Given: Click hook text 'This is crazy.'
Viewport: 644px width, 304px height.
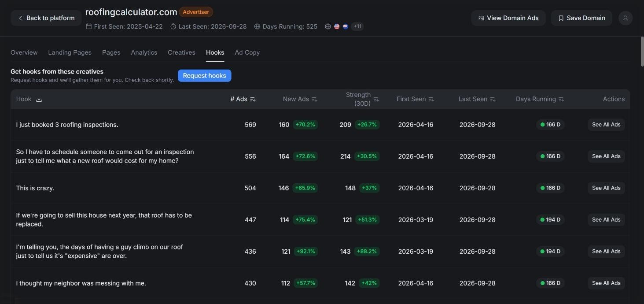Looking at the screenshot, I should click(x=35, y=188).
